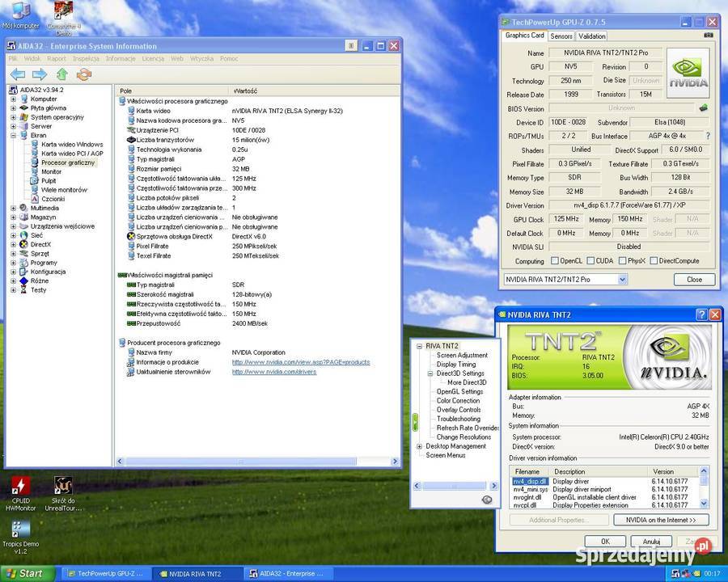Screen dimensions: 728x582
Task: Click the extra titlebar button left of AIDA32 minimize
Action: (x=352, y=45)
